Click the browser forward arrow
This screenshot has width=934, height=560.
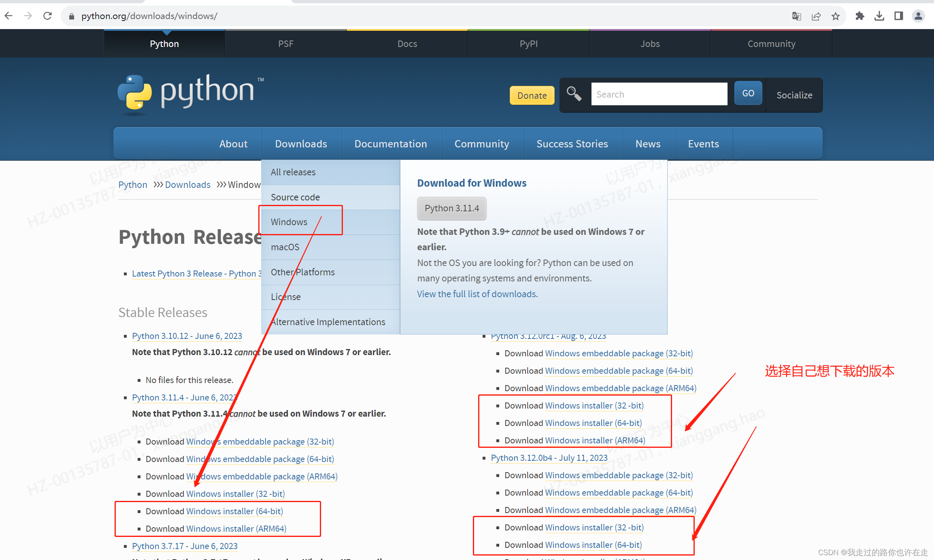[28, 16]
